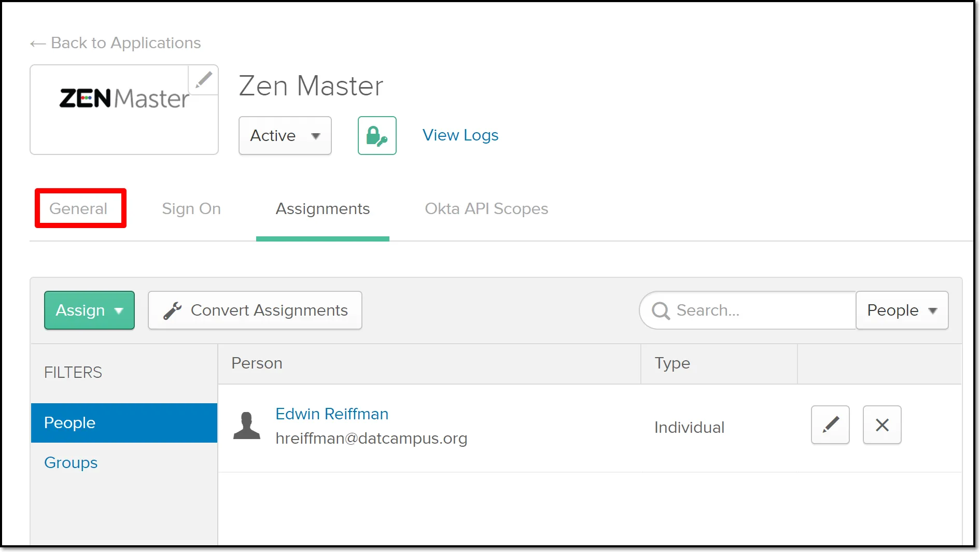Click the magnifier icon in the search box
This screenshot has height=552, width=980.
pos(661,310)
